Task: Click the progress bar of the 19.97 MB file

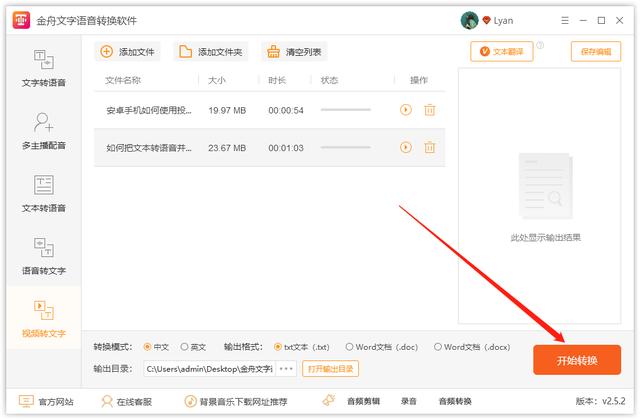Action: pos(345,110)
